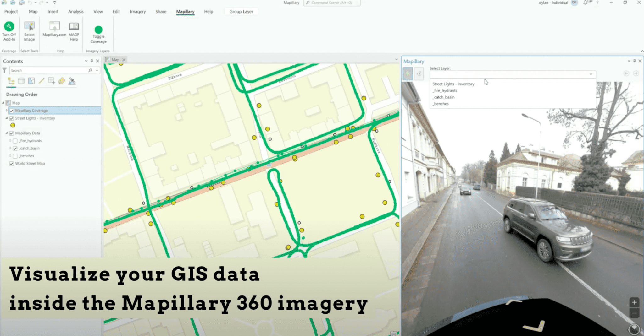Open the Analysis menu tab
The image size is (644, 336).
pos(75,12)
